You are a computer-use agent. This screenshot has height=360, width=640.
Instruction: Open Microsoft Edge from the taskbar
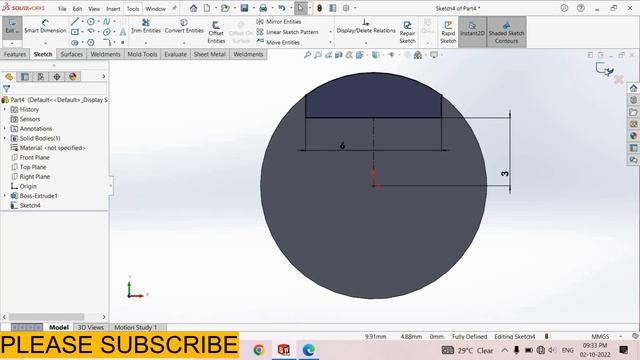(x=309, y=350)
